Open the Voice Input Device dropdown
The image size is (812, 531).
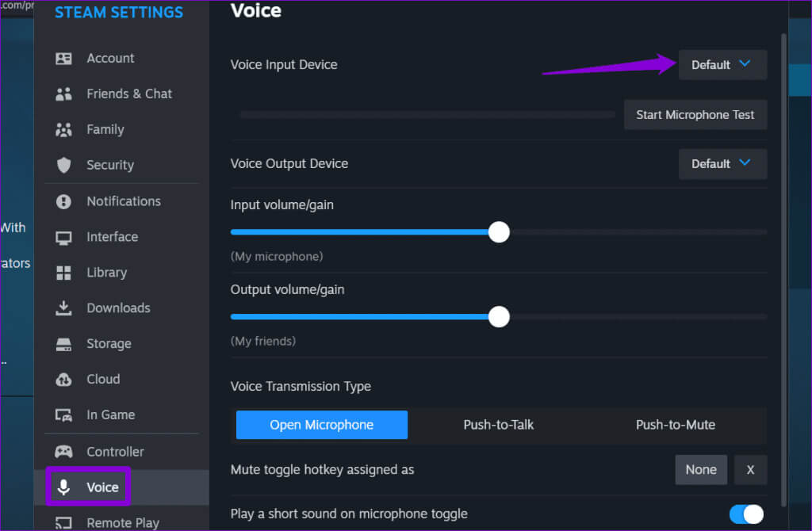[722, 65]
